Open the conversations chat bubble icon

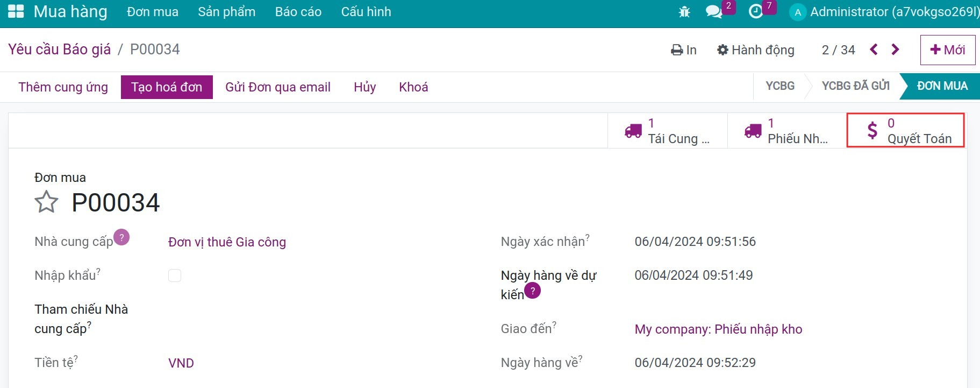714,12
